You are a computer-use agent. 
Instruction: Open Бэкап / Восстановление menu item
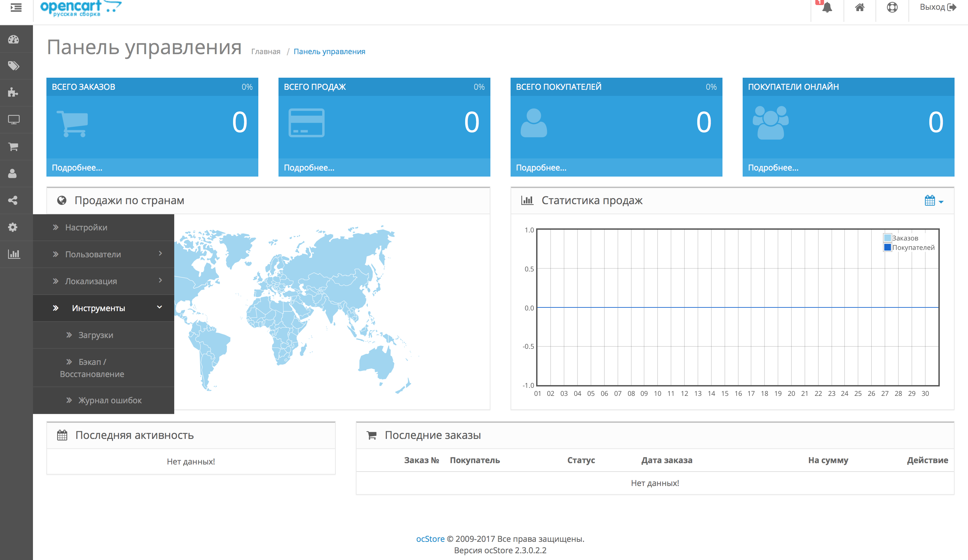point(104,368)
